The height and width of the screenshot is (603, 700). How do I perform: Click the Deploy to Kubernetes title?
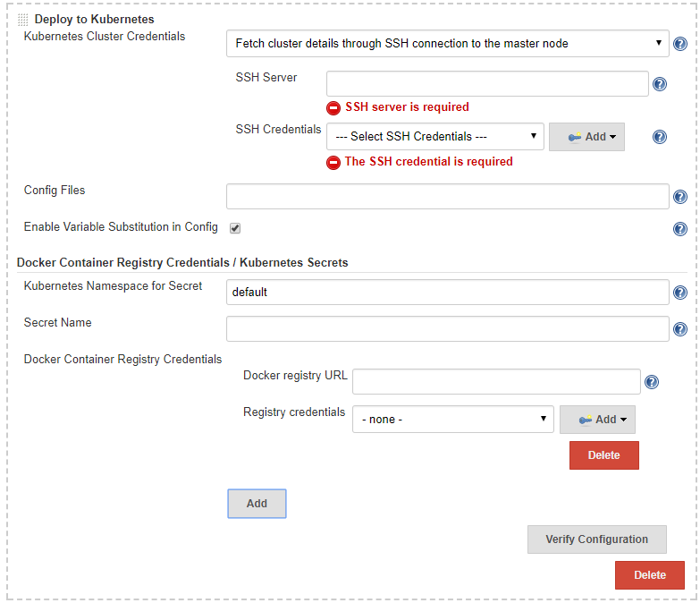[x=94, y=19]
